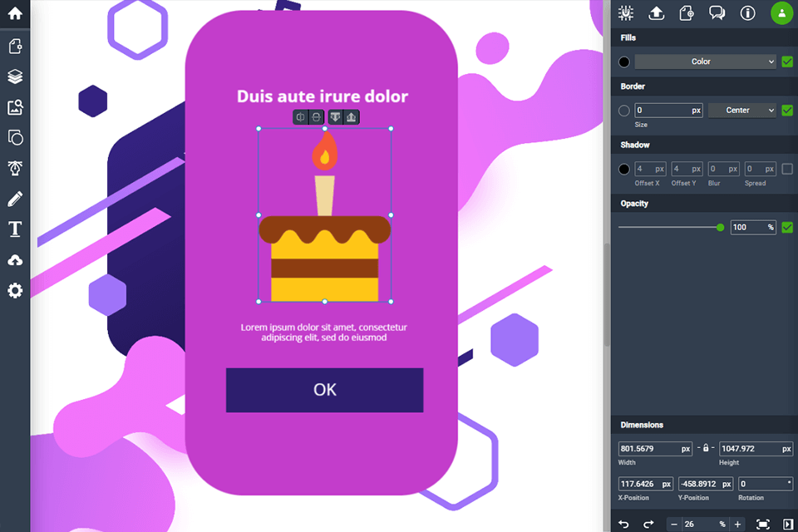Select the Shapes tool icon
This screenshot has width=798, height=532.
coord(15,137)
